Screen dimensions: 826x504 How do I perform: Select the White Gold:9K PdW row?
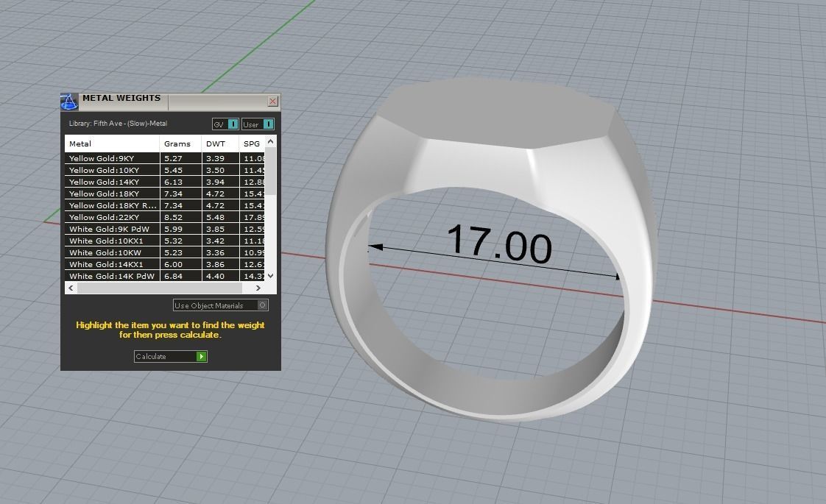point(165,229)
